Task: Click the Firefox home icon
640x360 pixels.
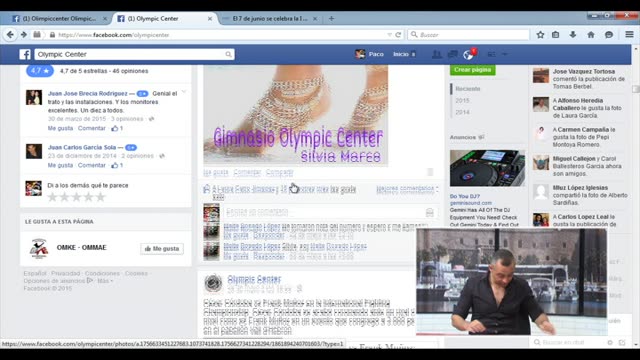Action: [591, 35]
